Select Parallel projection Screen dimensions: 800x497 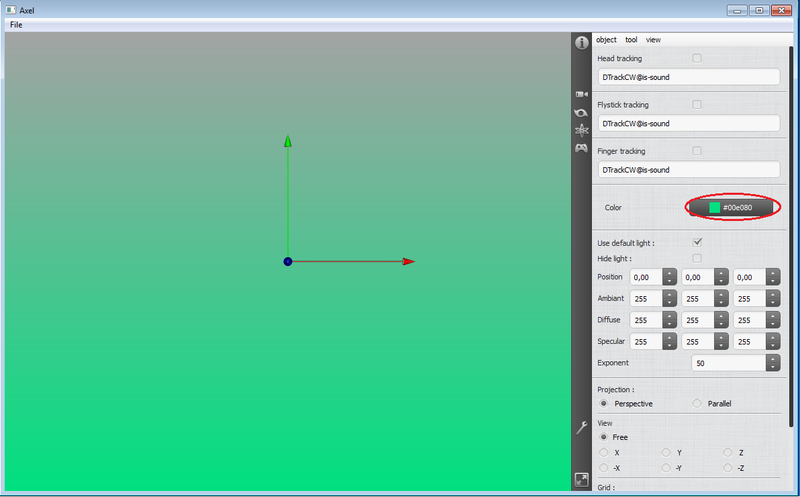pyautogui.click(x=697, y=403)
